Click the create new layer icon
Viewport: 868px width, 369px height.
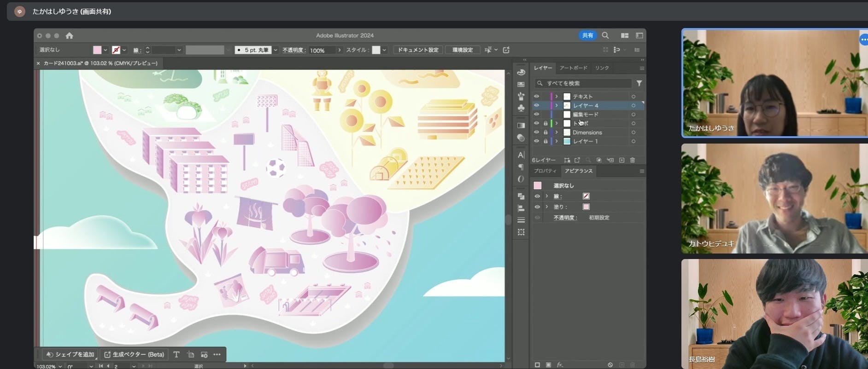pyautogui.click(x=622, y=160)
